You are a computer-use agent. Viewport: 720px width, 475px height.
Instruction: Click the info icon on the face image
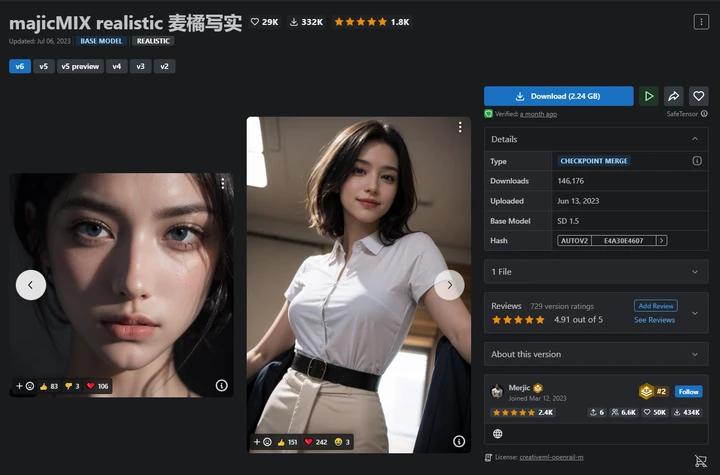(x=221, y=385)
